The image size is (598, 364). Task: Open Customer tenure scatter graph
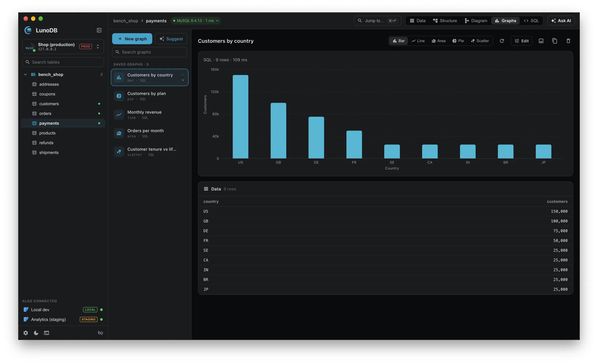pos(149,152)
